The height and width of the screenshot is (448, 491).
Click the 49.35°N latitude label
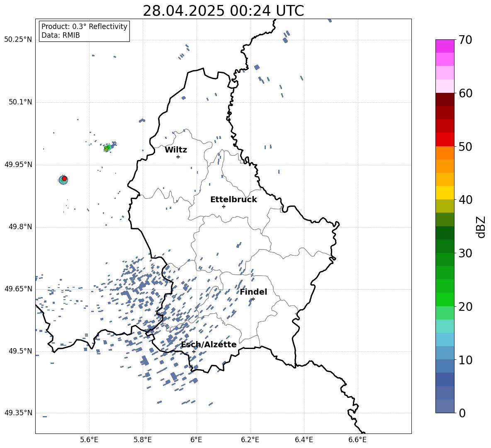(x=18, y=413)
